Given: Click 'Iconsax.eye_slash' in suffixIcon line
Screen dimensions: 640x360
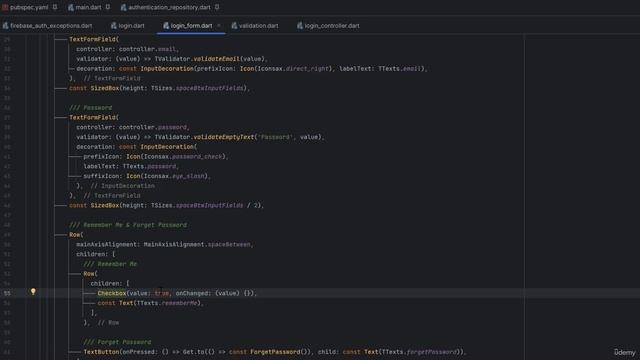Looking at the screenshot, I should (x=173, y=176).
